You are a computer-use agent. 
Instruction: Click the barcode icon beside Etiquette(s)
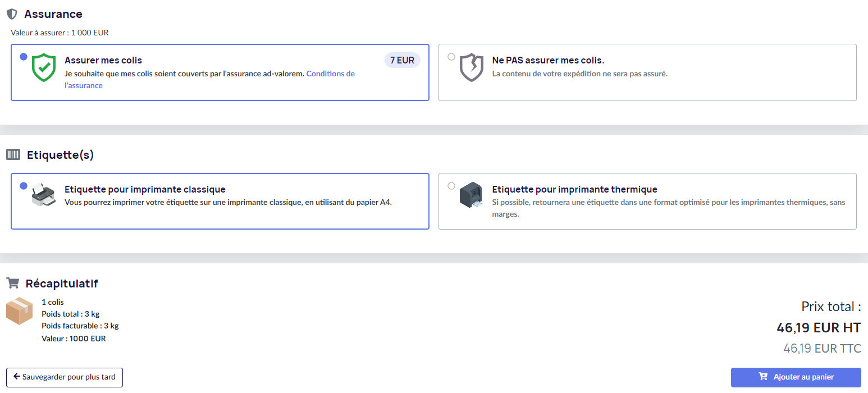[13, 154]
